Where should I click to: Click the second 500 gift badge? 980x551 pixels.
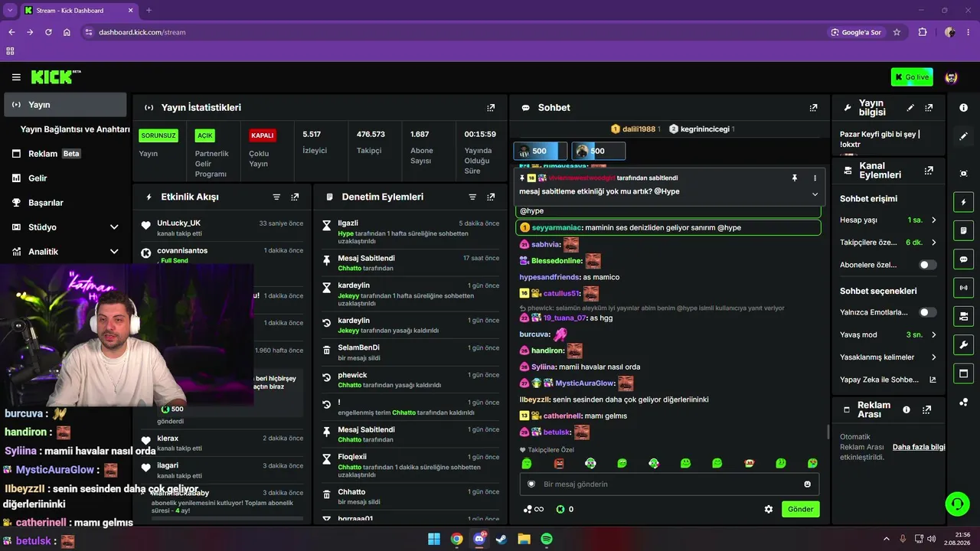pyautogui.click(x=599, y=151)
